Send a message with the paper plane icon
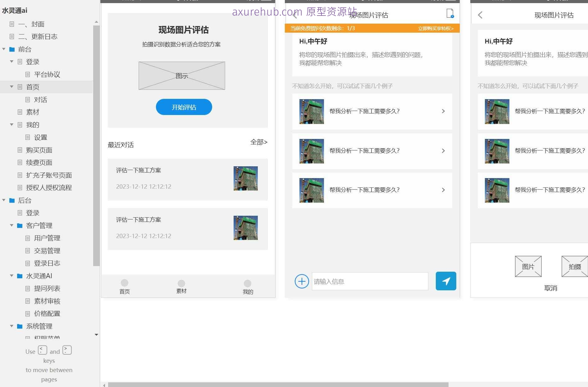The image size is (588, 387). (x=446, y=281)
